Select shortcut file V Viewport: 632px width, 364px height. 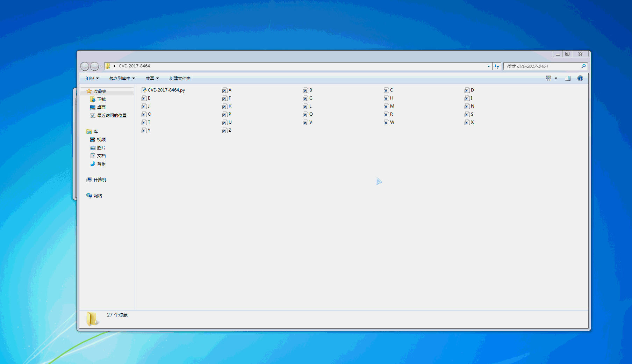308,122
